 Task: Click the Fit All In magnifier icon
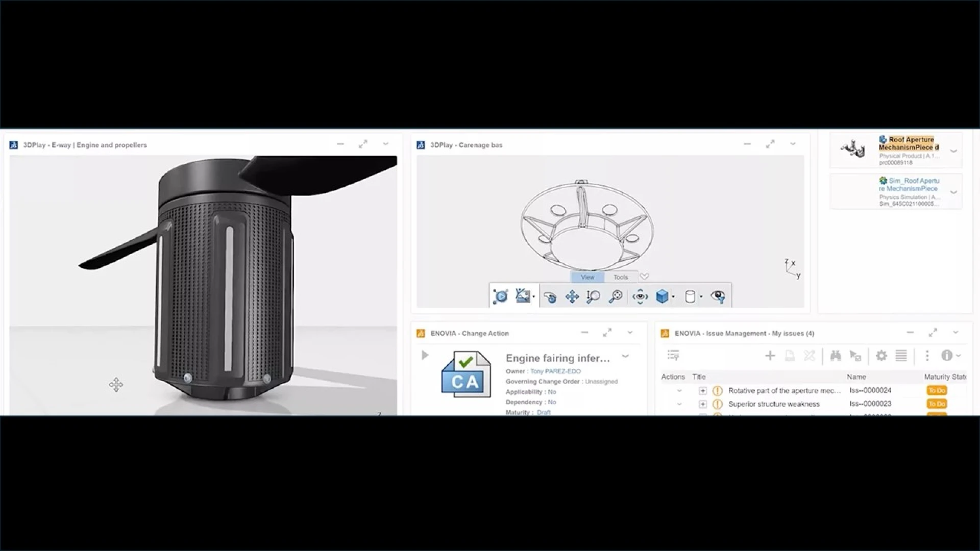[616, 297]
